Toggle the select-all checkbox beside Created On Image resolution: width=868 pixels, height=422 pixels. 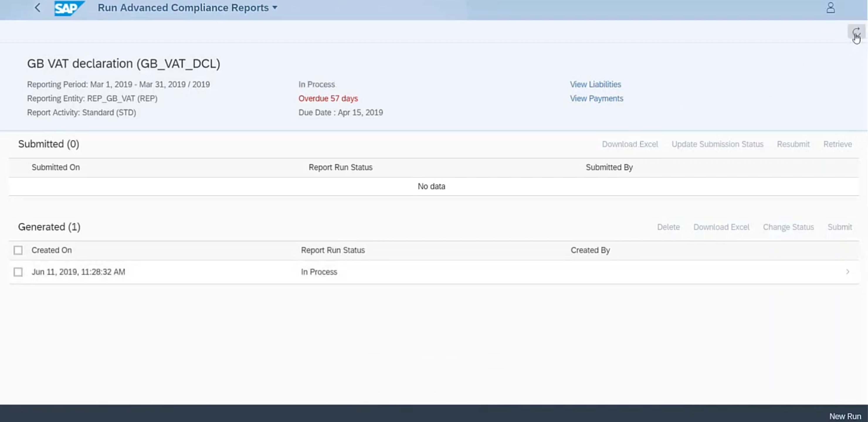pos(18,250)
